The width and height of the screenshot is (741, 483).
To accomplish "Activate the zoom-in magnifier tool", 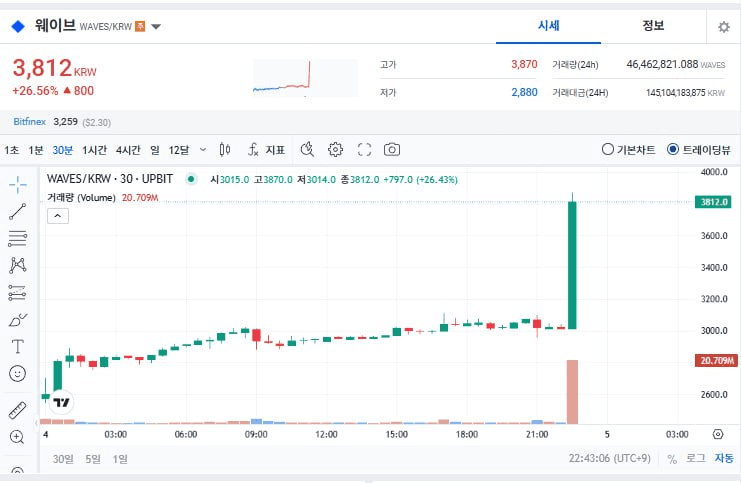I will point(17,437).
